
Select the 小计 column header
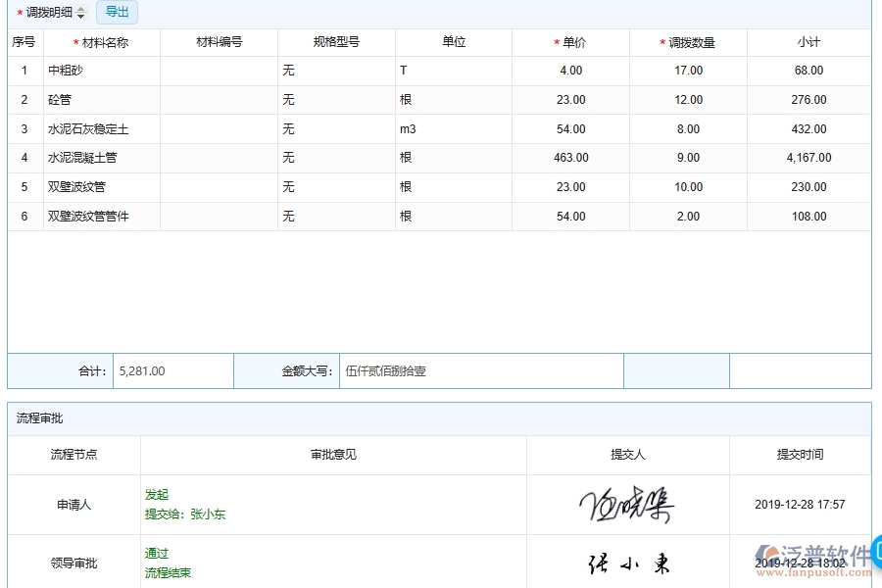click(x=807, y=42)
